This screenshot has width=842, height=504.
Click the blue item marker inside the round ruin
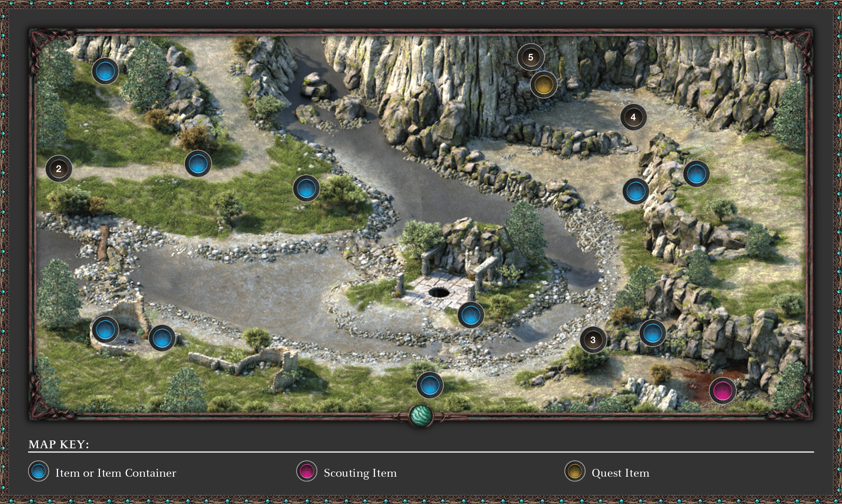tap(105, 330)
